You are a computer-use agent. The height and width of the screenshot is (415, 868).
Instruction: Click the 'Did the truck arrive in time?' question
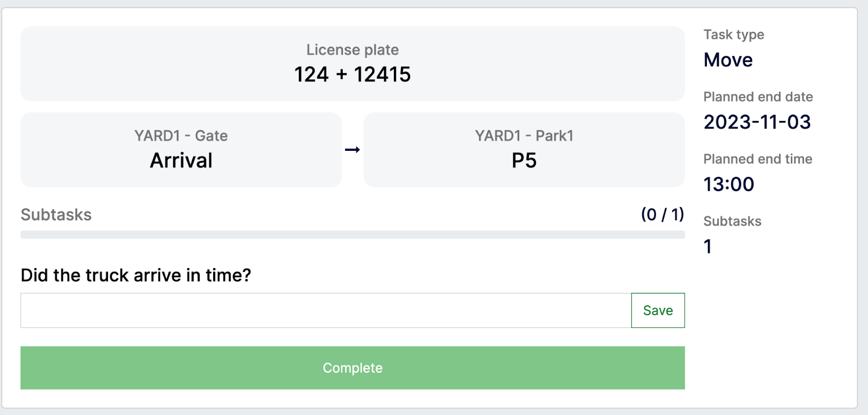[136, 275]
